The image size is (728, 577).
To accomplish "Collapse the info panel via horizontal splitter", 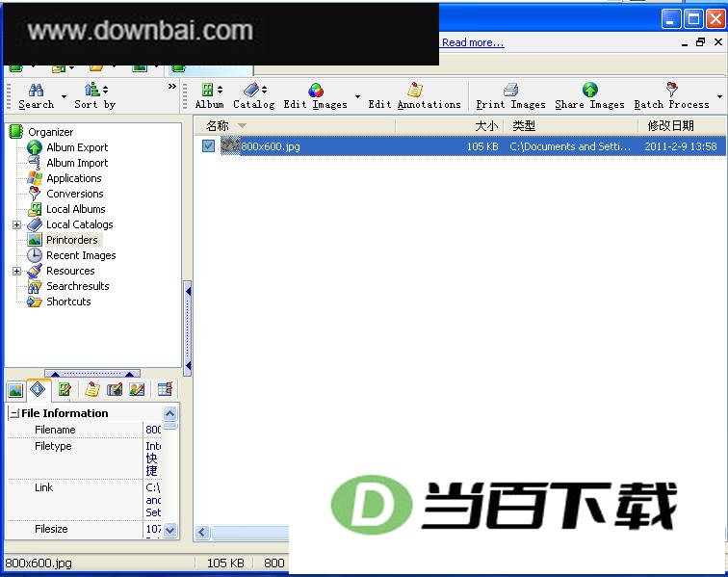I will click(x=92, y=373).
